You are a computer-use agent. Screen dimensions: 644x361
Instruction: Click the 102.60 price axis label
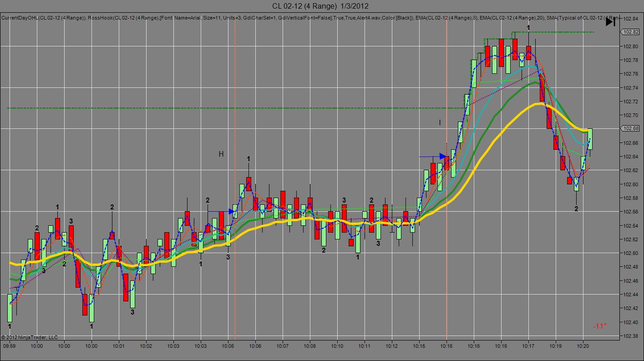630,184
